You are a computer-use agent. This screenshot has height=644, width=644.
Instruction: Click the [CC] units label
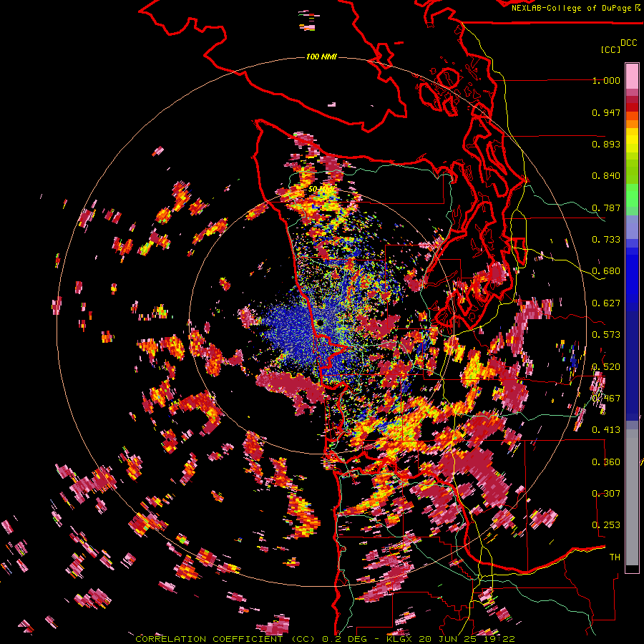611,49
